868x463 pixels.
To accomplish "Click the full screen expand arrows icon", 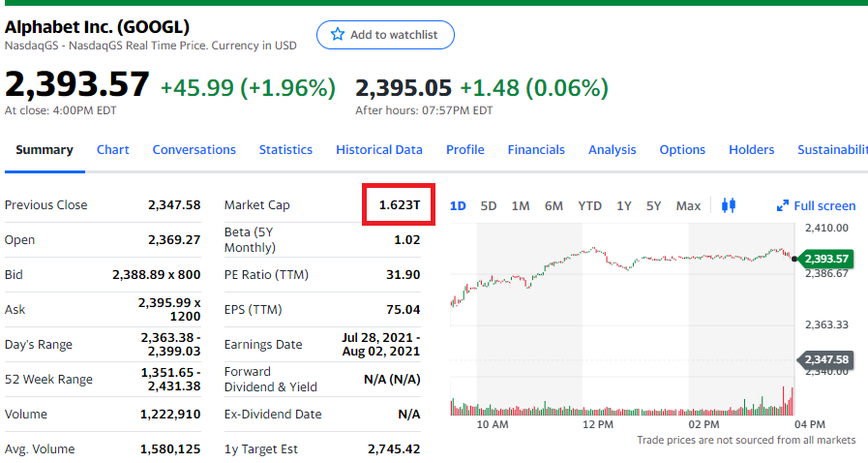I will coord(783,205).
